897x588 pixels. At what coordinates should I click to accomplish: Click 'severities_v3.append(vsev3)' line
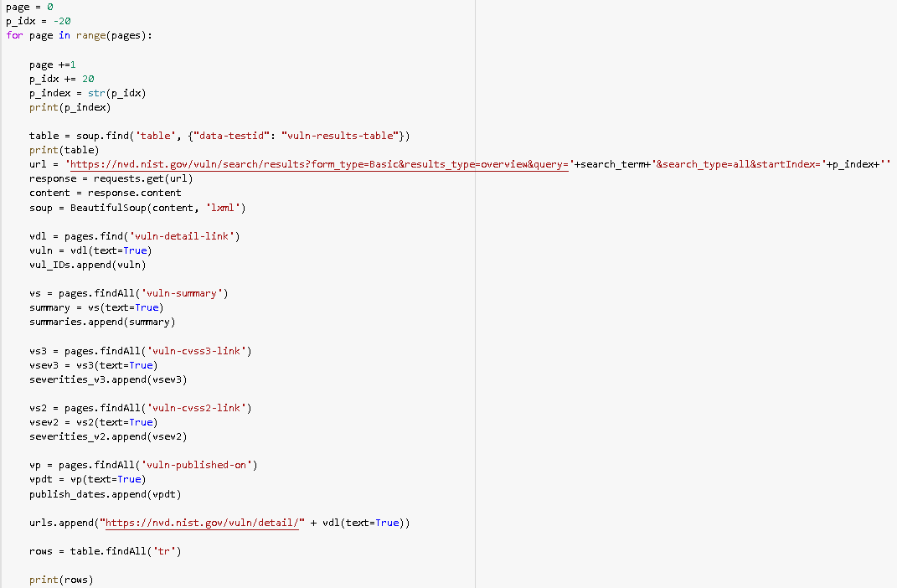coord(108,379)
